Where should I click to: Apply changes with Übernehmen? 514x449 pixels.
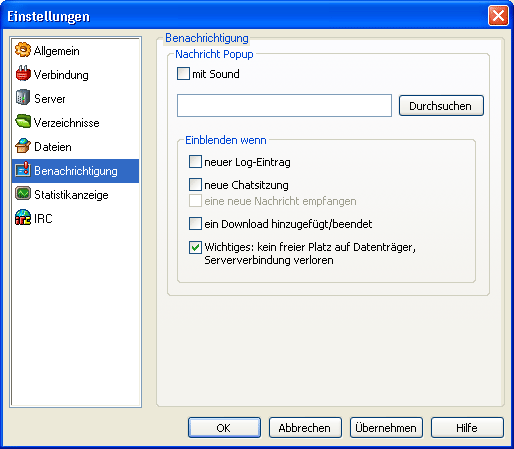tap(386, 428)
